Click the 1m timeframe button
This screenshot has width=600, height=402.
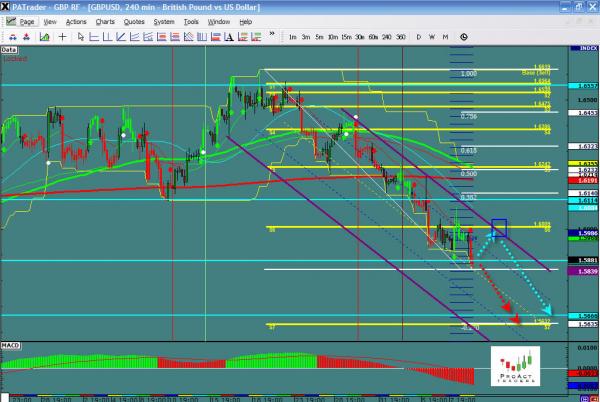click(292, 36)
